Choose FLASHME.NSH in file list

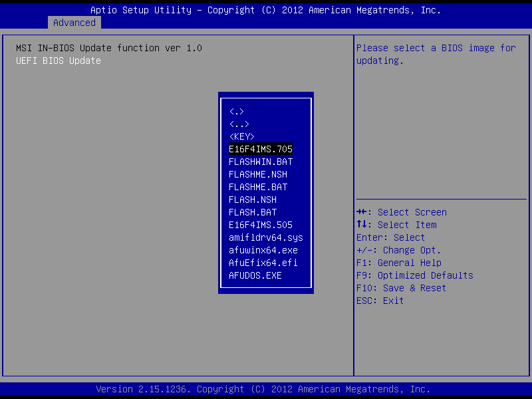(258, 174)
